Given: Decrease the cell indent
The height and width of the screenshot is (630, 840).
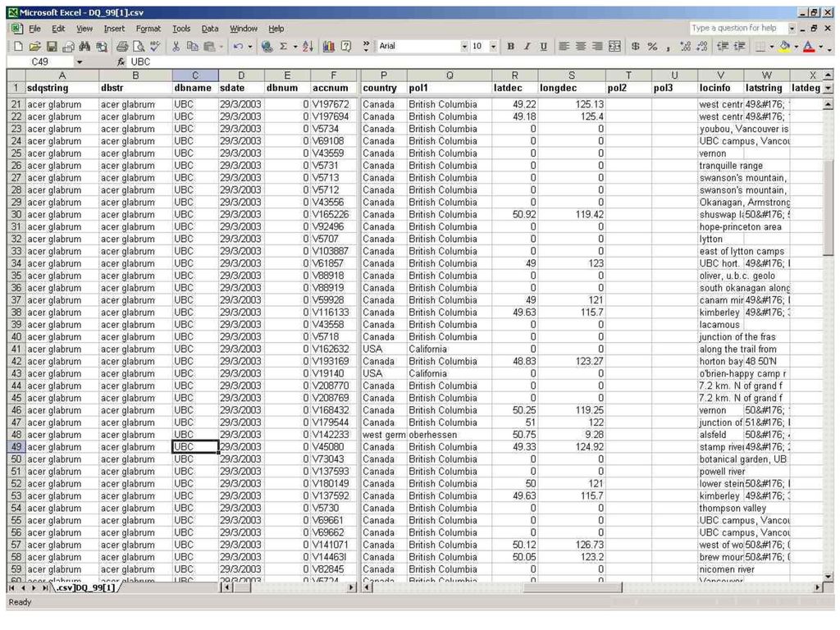Looking at the screenshot, I should click(x=723, y=47).
